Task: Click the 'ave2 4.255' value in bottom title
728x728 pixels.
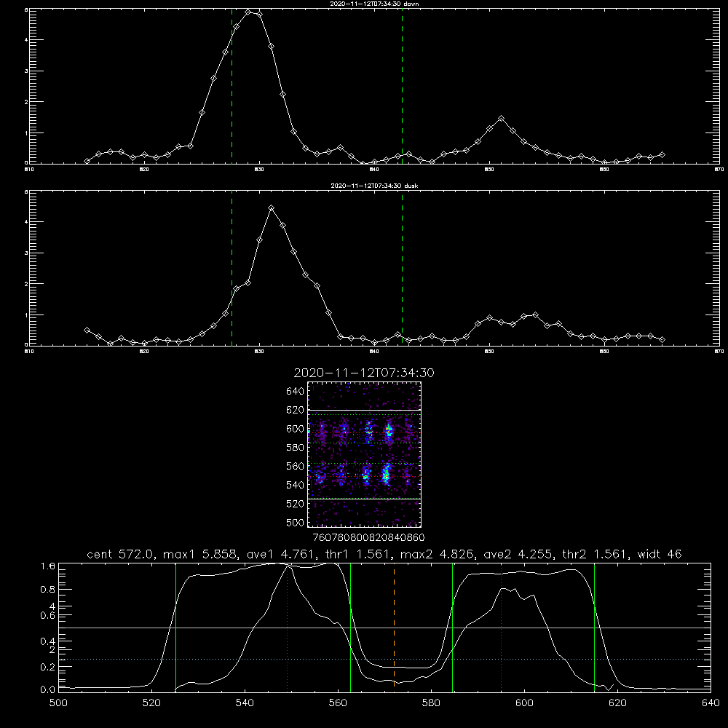Action: 519,554
